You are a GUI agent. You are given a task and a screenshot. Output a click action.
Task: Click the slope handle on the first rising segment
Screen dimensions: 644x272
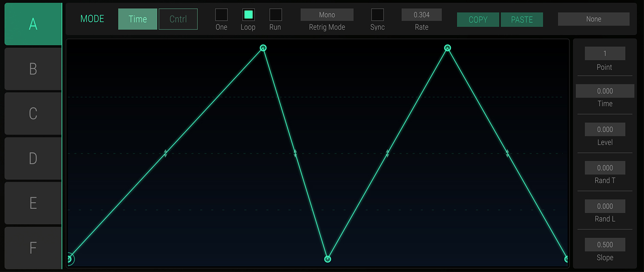point(165,153)
